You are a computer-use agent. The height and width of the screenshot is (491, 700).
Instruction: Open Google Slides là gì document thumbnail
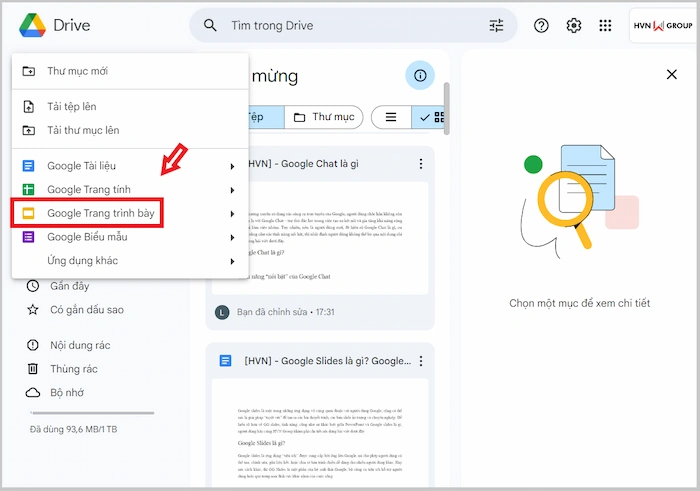[320, 432]
